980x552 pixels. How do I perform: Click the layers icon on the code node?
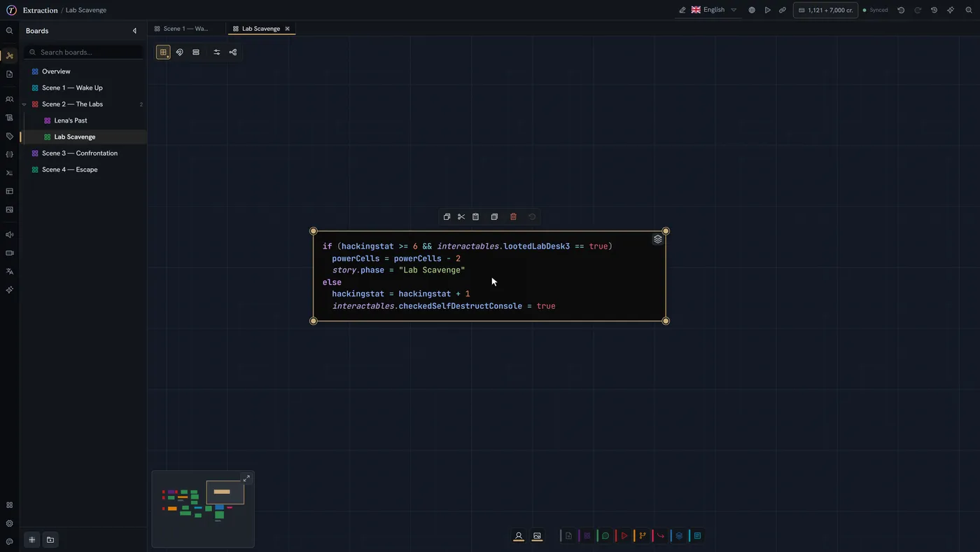pos(657,240)
